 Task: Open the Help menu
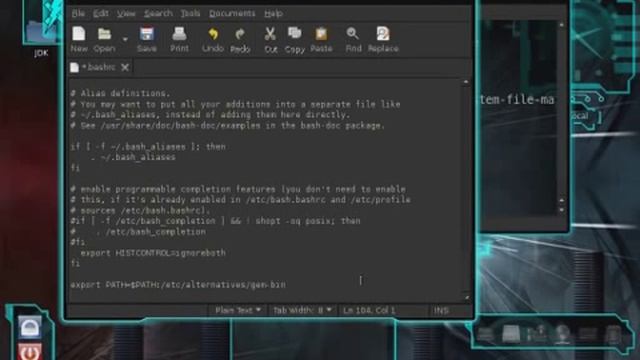273,13
